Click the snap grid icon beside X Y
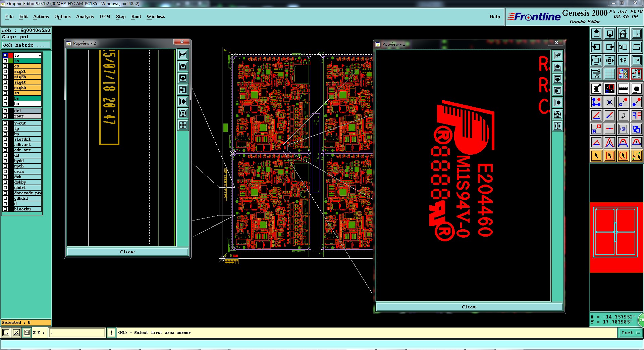Viewport: 644px width, 350px height. [x=27, y=333]
